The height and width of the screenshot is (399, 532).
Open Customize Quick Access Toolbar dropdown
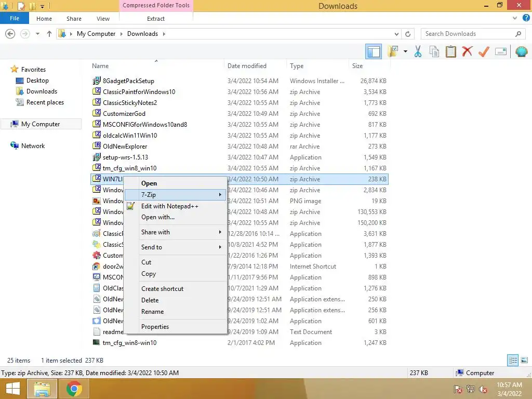tap(43, 6)
